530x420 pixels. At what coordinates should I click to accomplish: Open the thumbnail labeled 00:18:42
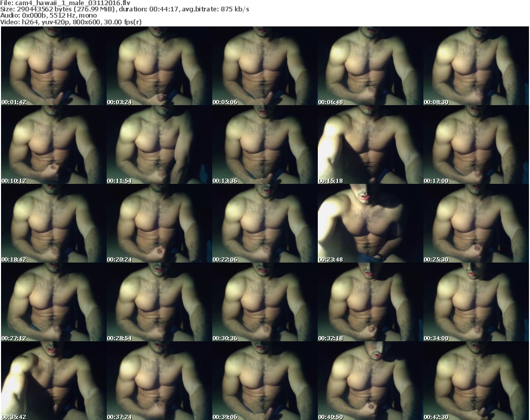[53, 223]
